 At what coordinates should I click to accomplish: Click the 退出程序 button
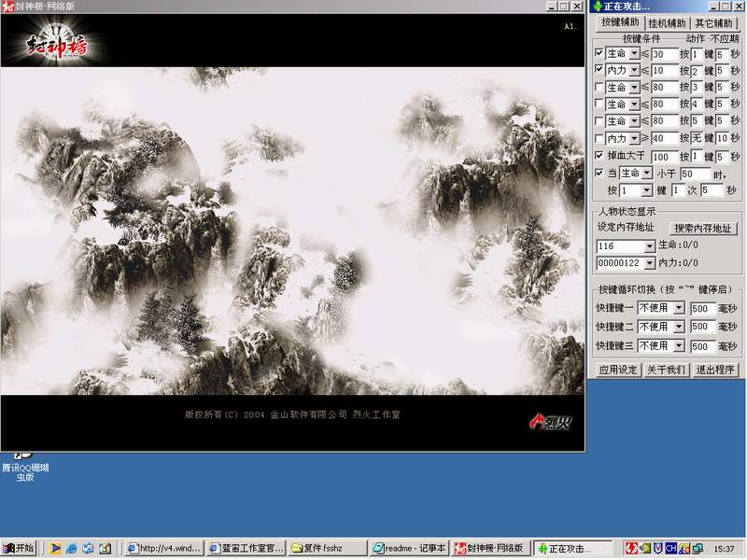coord(714,370)
